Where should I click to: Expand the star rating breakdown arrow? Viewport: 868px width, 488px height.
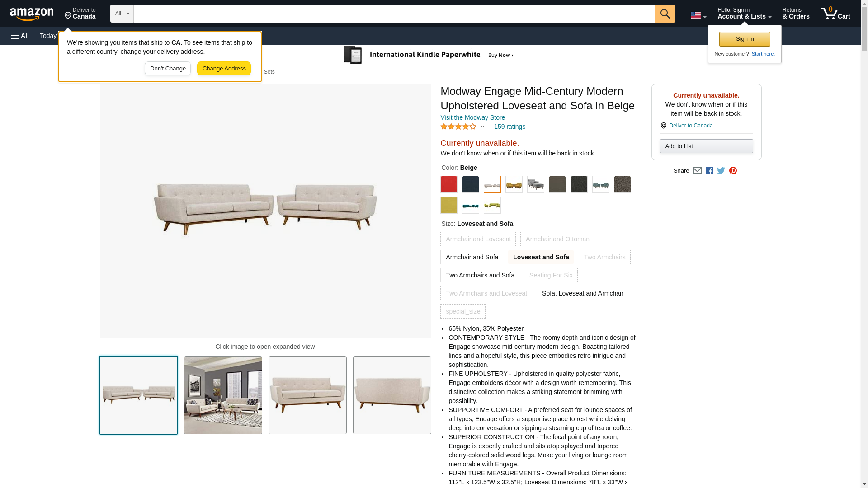point(482,127)
